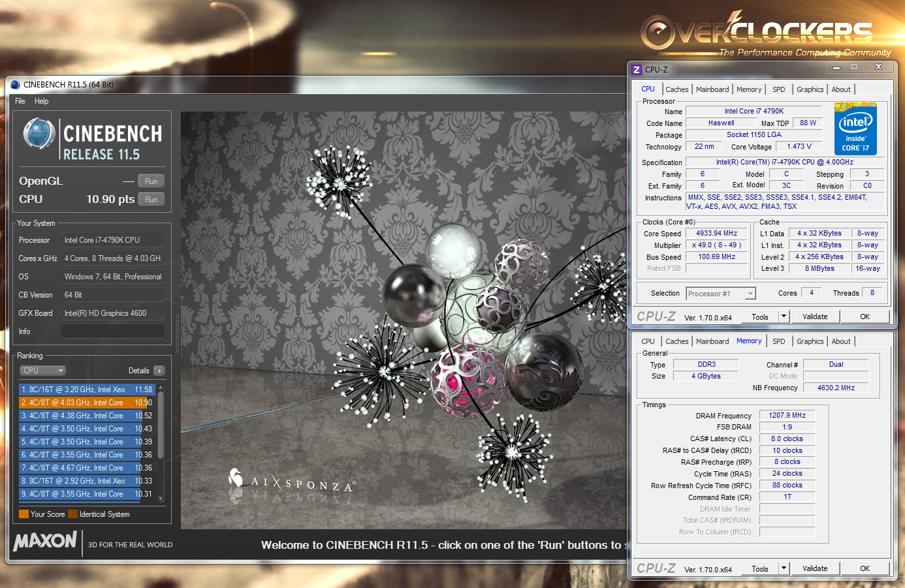Click ranking list scroll up arrow
Viewport: 905px width, 588px height.
[x=161, y=388]
